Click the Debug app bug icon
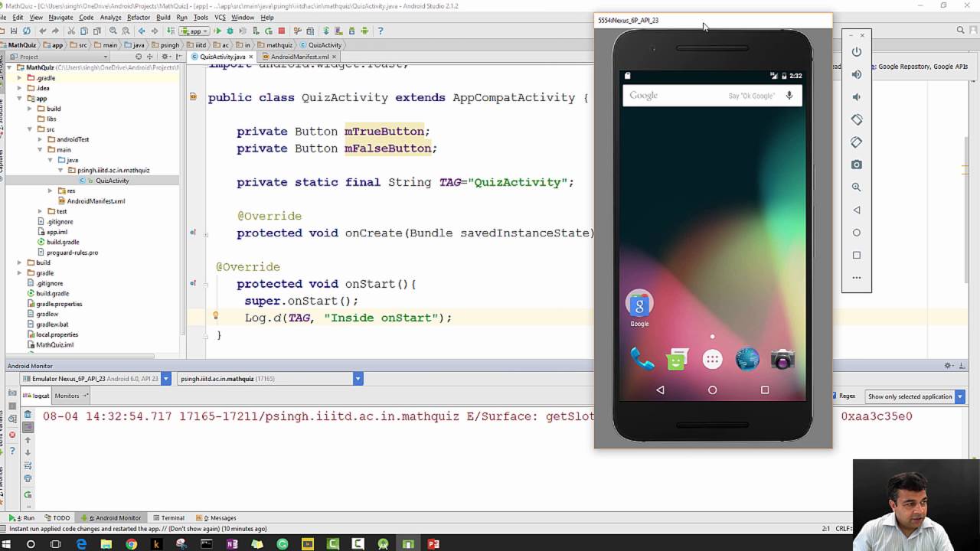 [230, 31]
